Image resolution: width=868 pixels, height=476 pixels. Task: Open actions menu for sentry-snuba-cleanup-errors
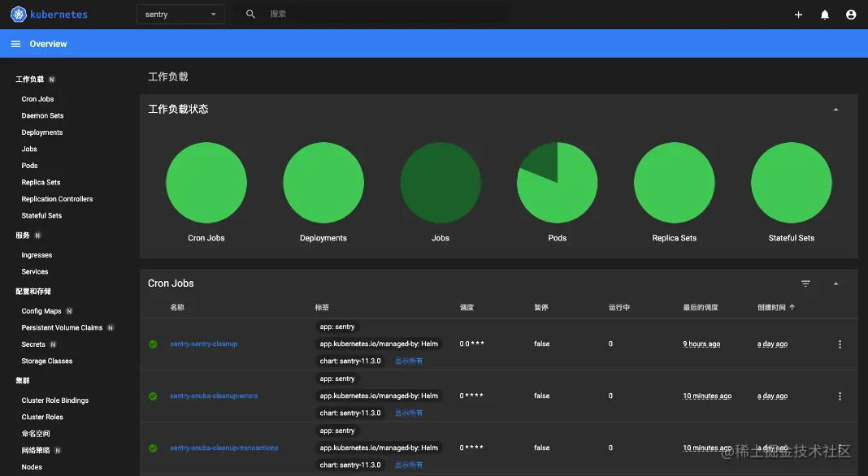(840, 396)
